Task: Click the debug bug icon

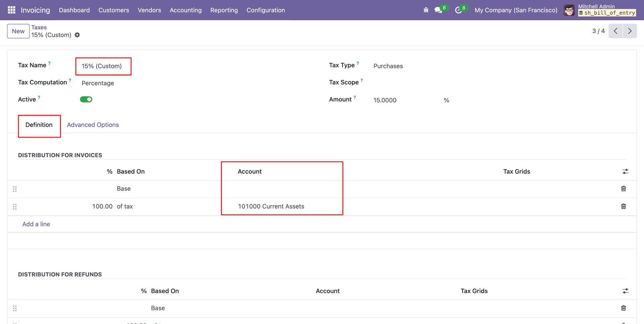Action: pyautogui.click(x=426, y=10)
